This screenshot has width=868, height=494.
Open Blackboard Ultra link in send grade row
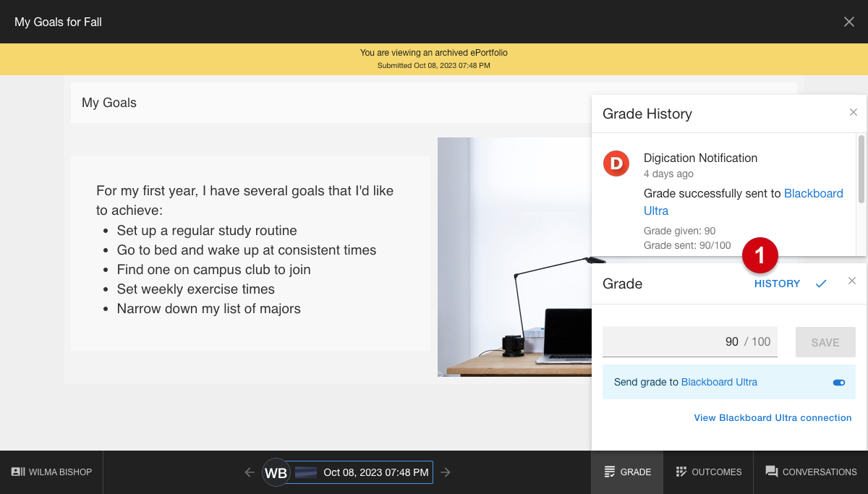[719, 382]
